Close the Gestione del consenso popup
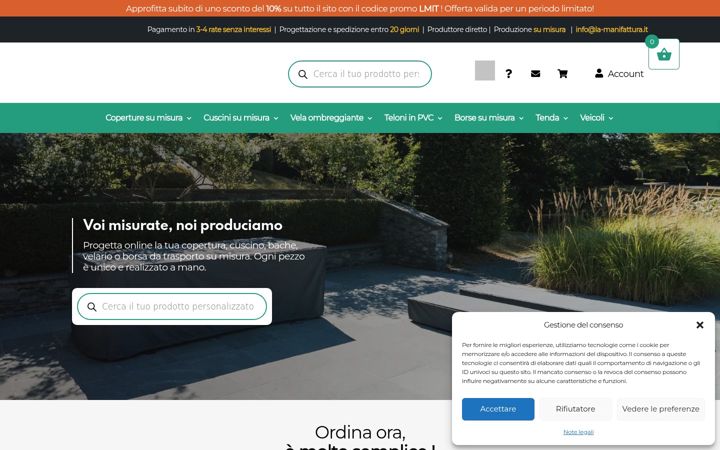Image resolution: width=720 pixels, height=450 pixels. [700, 325]
